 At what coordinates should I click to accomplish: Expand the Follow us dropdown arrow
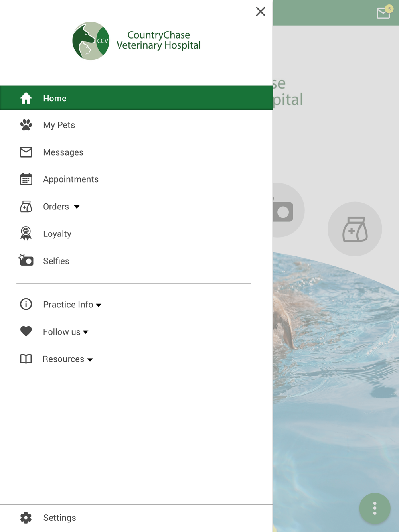(85, 332)
